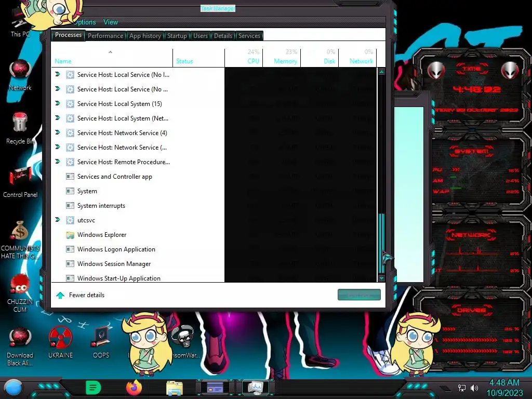Launch Firefox from the taskbar
This screenshot has width=532, height=399.
pyautogui.click(x=134, y=388)
